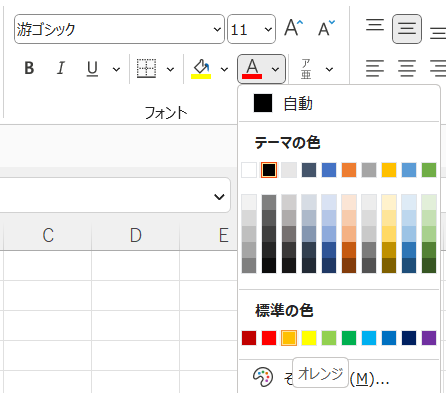This screenshot has height=393, width=446.
Task: Pick dark red standard color
Action: (249, 338)
